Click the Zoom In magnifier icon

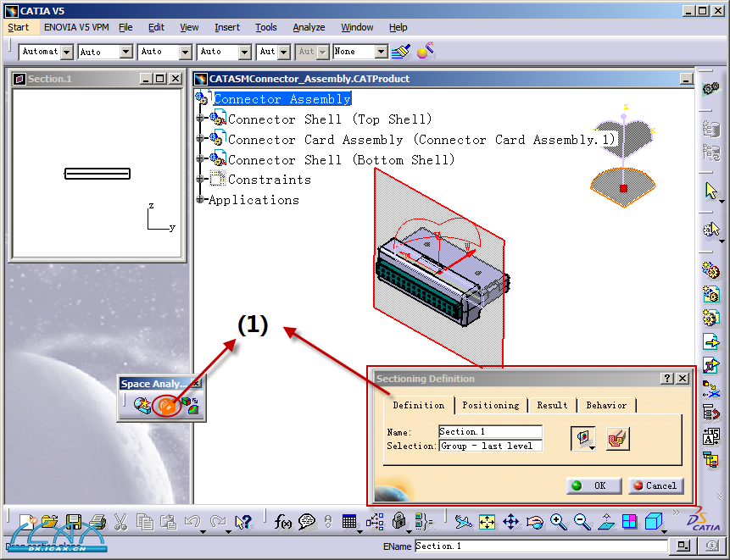point(558,522)
